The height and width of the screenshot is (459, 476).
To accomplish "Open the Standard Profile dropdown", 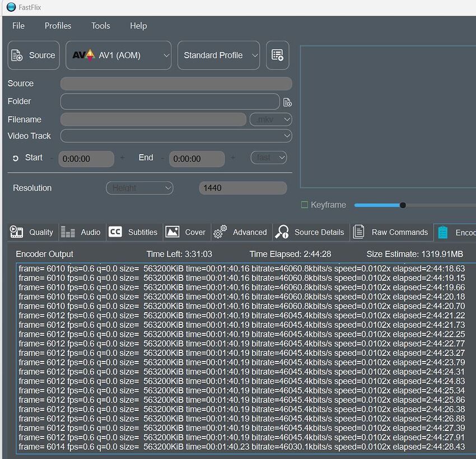I will [x=218, y=55].
